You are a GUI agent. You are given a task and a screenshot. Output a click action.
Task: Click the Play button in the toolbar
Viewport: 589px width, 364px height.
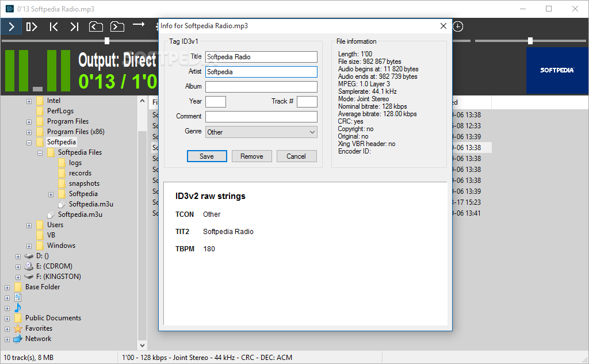(12, 26)
